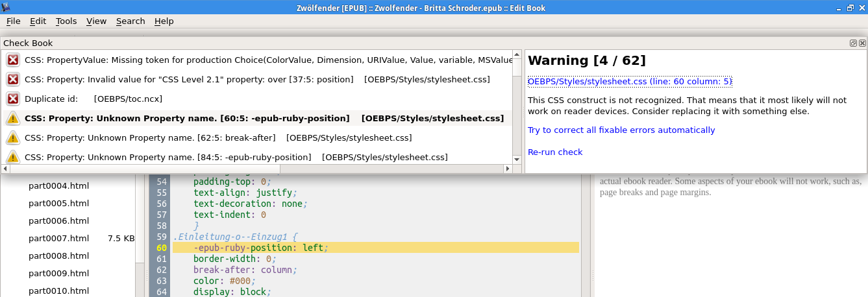Open the Search menu
The height and width of the screenshot is (297, 868).
(x=130, y=21)
